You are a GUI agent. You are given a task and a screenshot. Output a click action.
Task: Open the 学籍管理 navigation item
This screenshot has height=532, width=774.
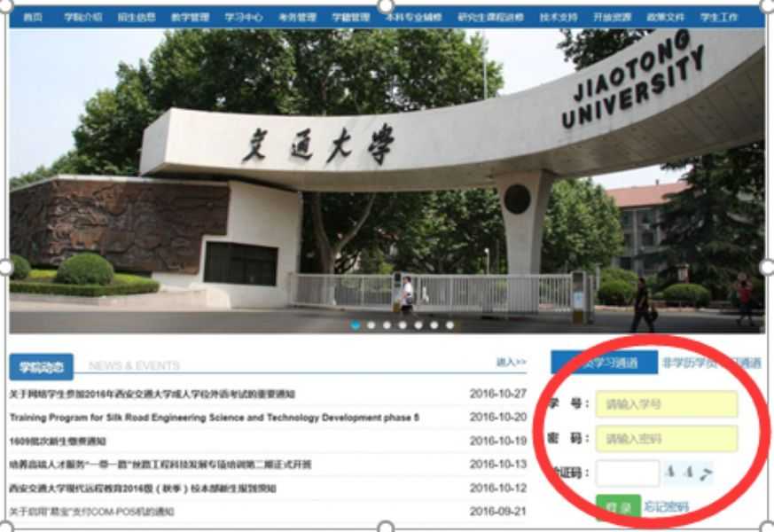351,17
